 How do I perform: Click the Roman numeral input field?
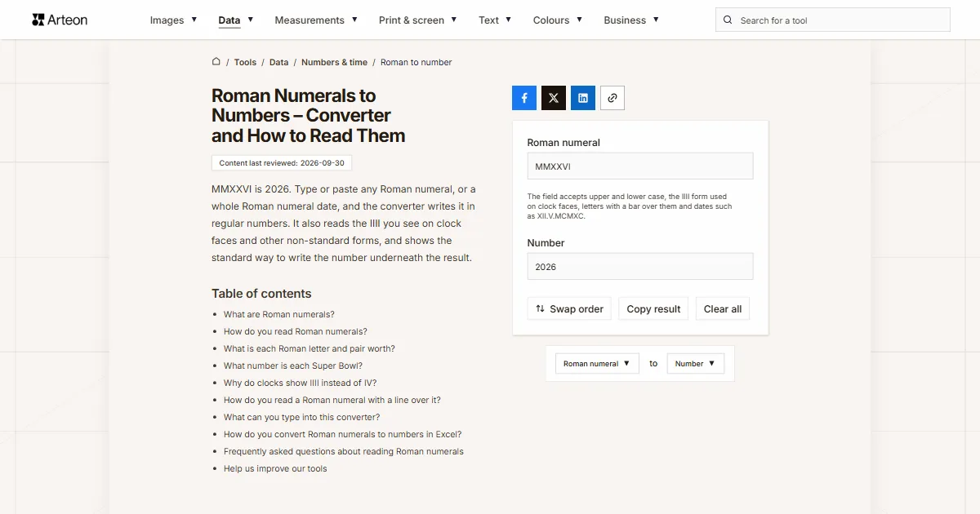[x=640, y=166]
